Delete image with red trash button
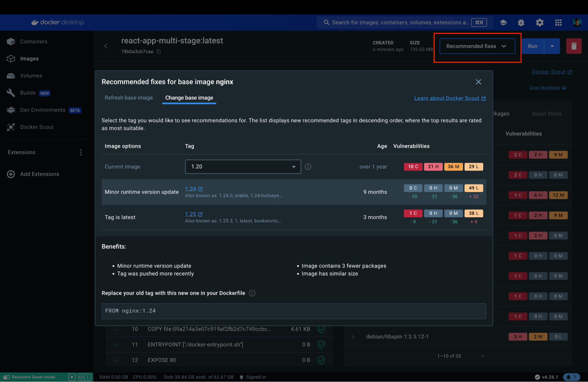The width and height of the screenshot is (588, 382). (574, 46)
